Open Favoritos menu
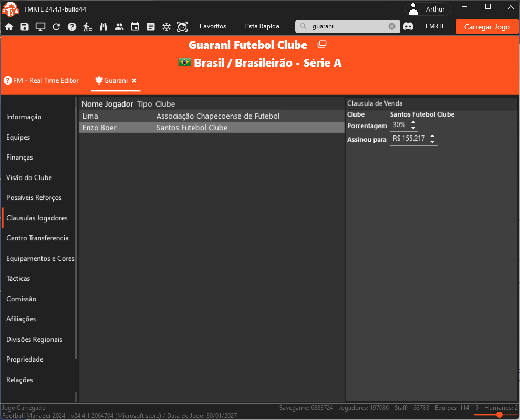The width and height of the screenshot is (520, 420). 213,26
